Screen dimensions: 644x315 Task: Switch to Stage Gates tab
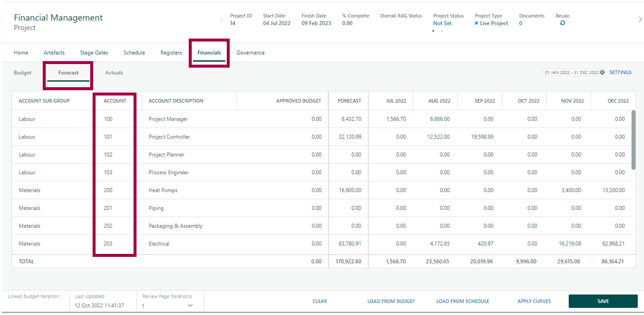(x=94, y=53)
